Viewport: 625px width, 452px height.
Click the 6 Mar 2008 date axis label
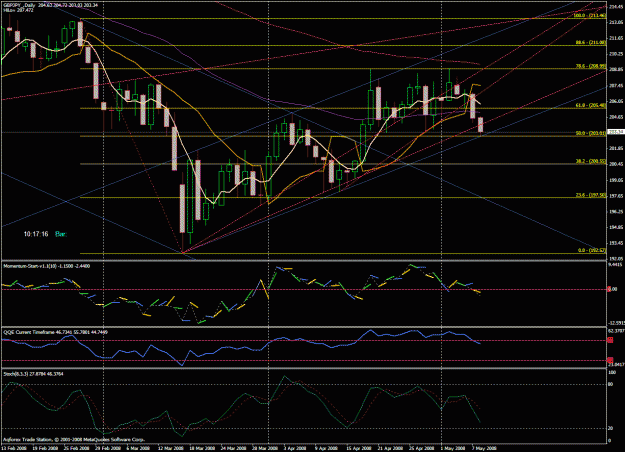pos(138,448)
